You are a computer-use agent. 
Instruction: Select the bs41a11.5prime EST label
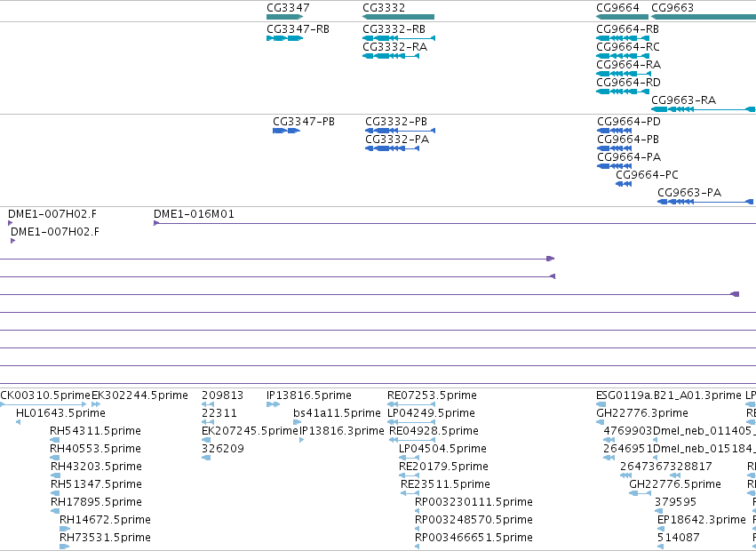[337, 413]
